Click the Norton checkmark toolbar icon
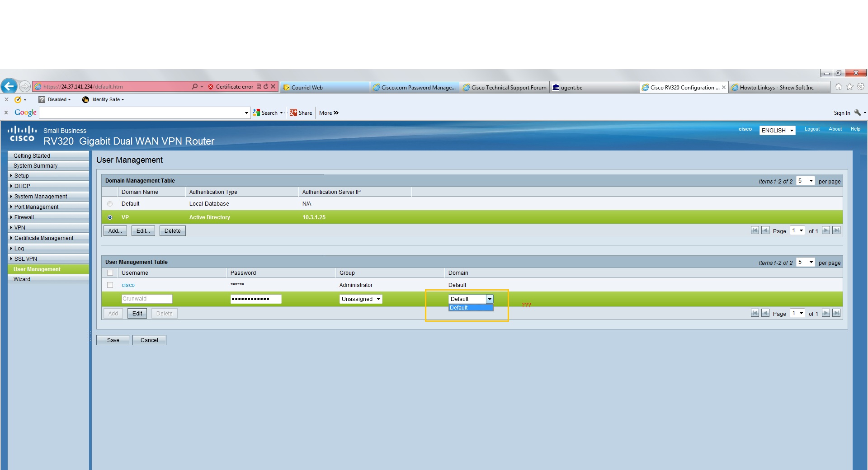 [18, 99]
